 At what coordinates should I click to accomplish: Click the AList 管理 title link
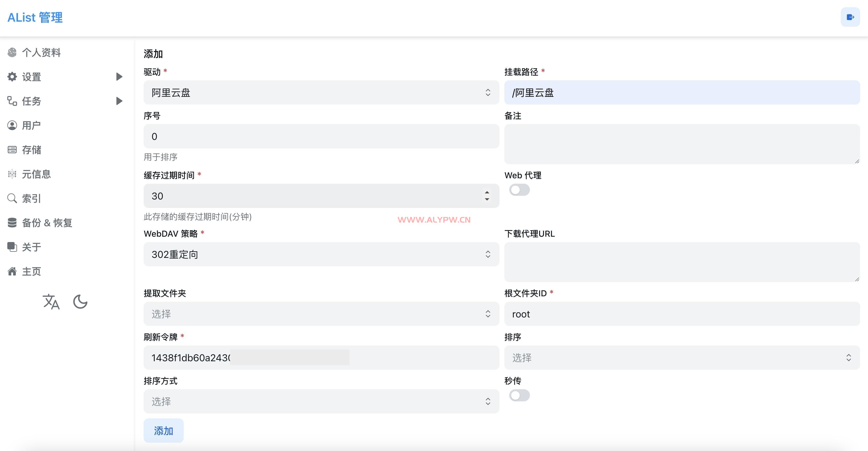[35, 18]
